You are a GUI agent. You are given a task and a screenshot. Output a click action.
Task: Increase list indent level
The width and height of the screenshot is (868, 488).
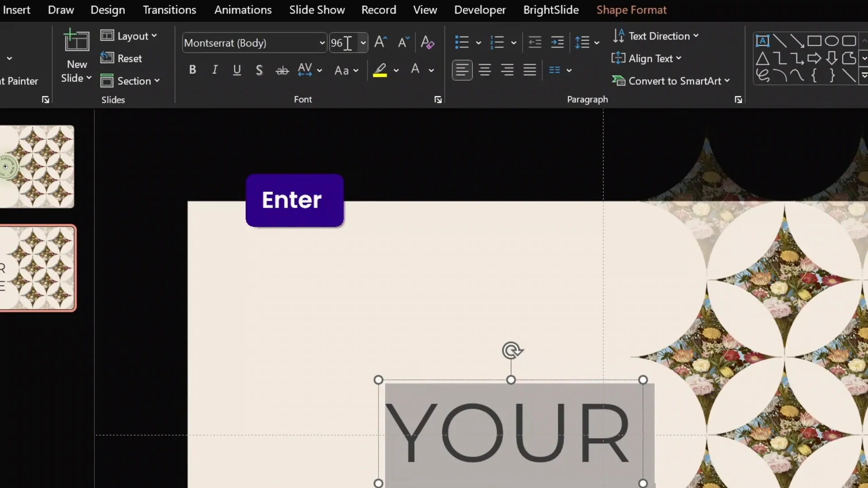557,42
